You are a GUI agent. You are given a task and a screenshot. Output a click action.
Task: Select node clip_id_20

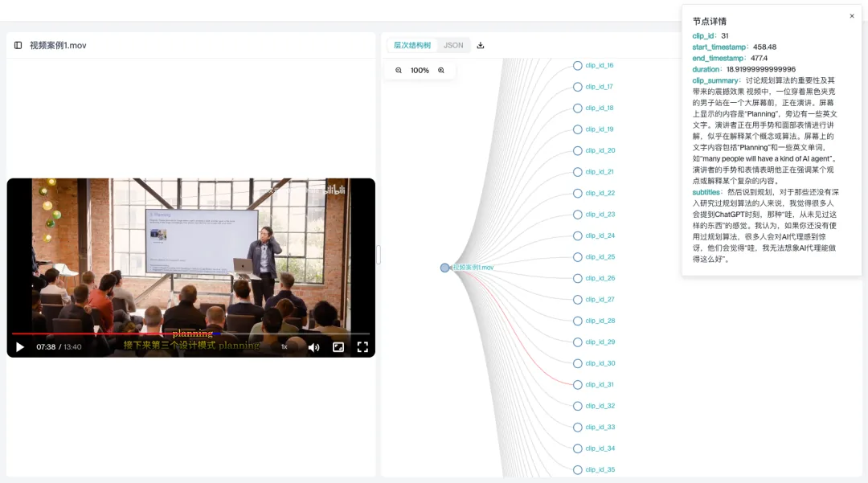coord(577,151)
